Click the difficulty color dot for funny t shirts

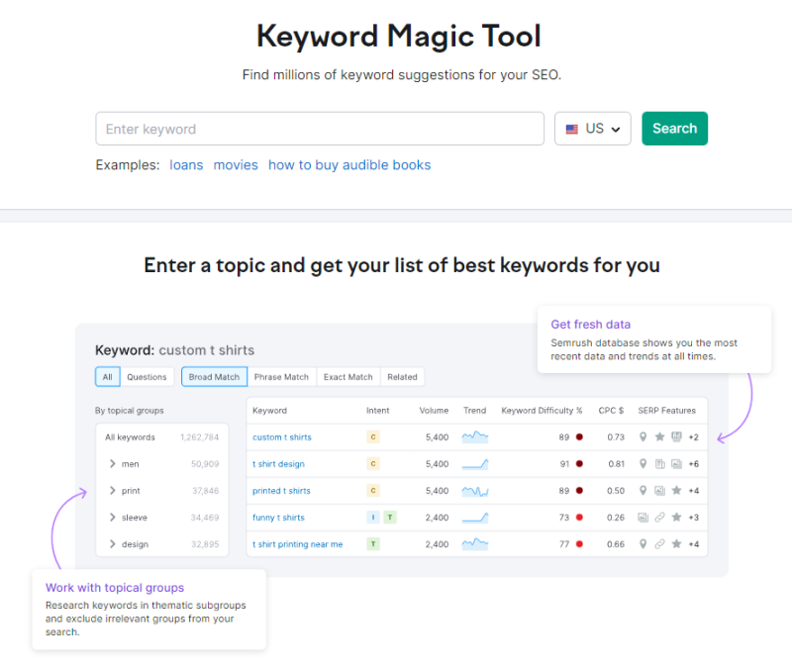click(579, 517)
